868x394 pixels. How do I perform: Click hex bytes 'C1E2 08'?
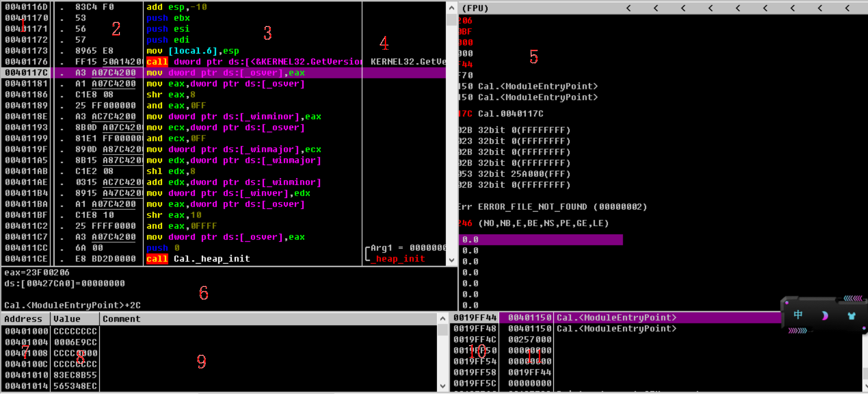tap(94, 171)
